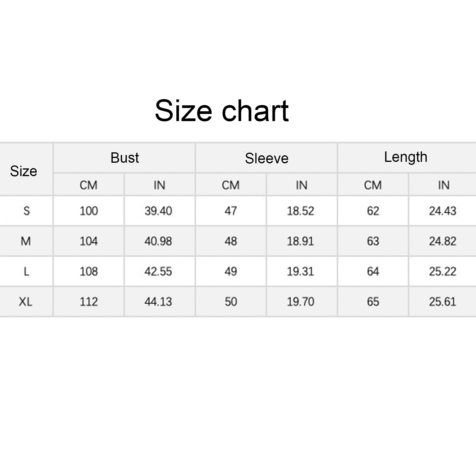Select the 40.98 bust inches cell
476x476 pixels.
(158, 241)
